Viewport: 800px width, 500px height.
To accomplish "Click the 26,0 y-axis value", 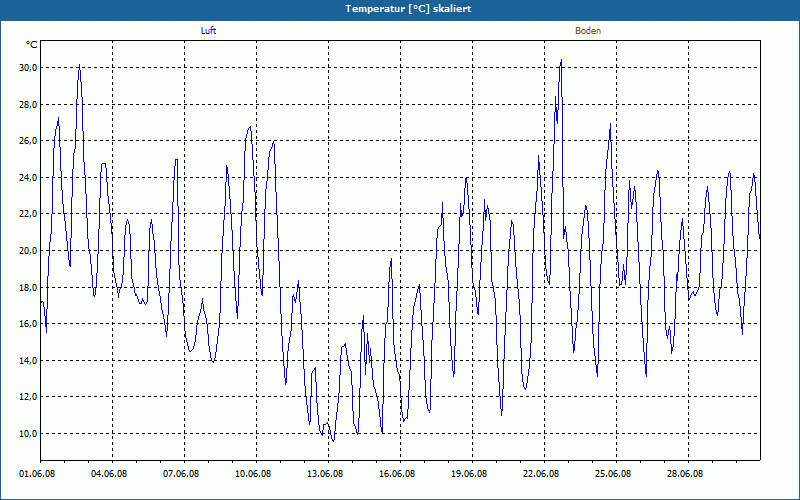I will coord(28,141).
